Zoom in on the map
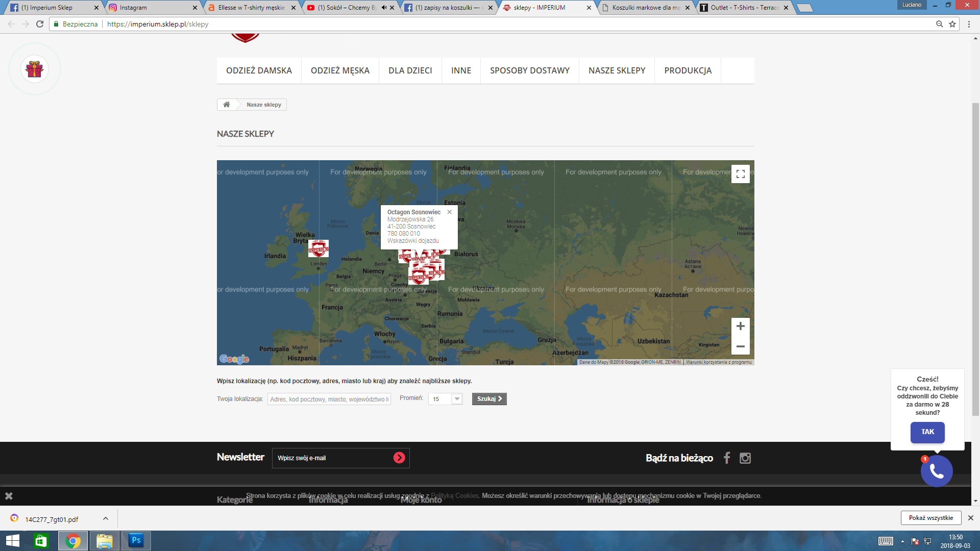The height and width of the screenshot is (551, 980). click(740, 327)
